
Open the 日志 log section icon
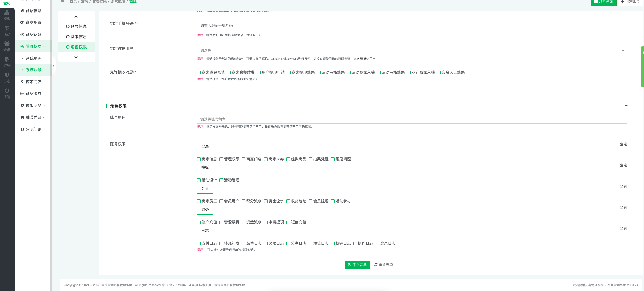7,75
